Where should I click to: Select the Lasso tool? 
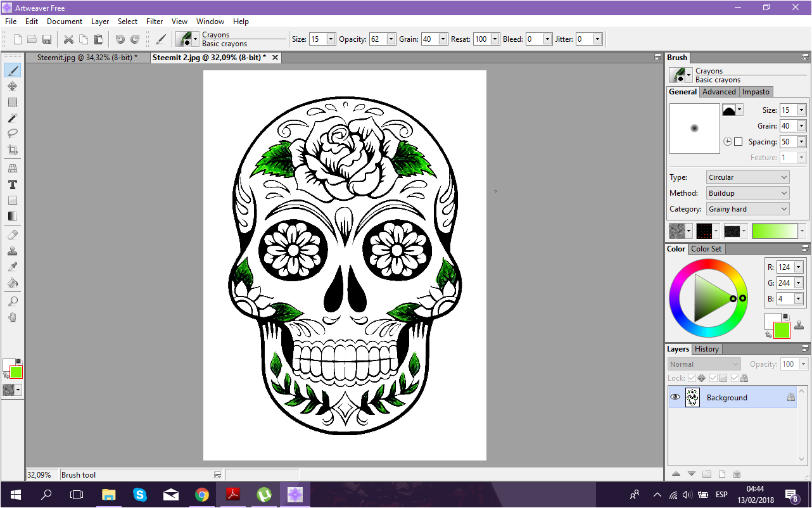point(12,134)
